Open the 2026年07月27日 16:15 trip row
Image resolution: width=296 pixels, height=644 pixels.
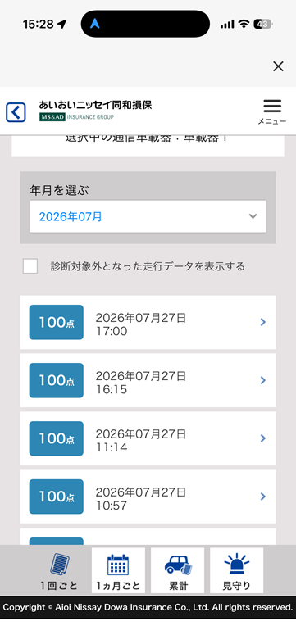pyautogui.click(x=148, y=380)
